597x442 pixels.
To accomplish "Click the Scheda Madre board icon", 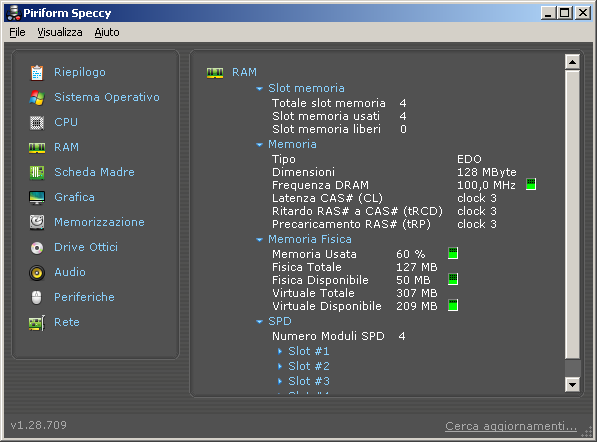I will pos(37,172).
